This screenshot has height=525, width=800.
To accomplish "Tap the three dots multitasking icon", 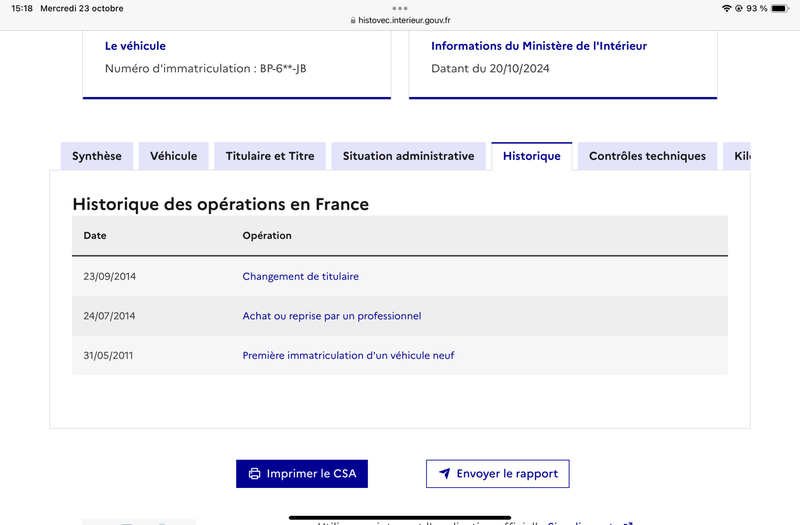I will pos(400,8).
